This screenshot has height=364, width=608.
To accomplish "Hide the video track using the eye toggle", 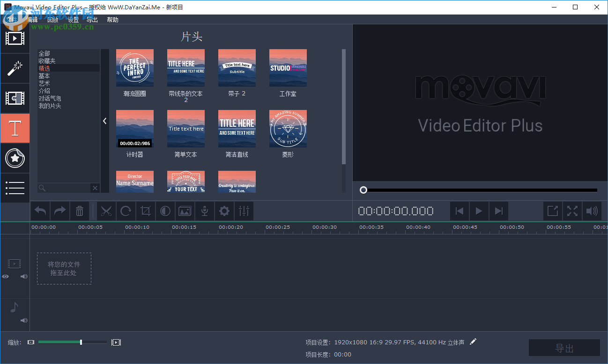I will coord(5,277).
